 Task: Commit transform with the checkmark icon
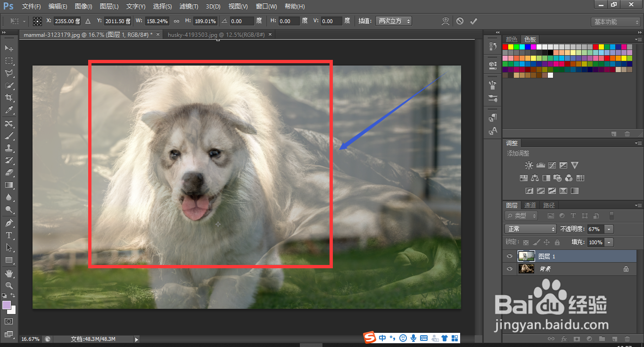coord(473,21)
